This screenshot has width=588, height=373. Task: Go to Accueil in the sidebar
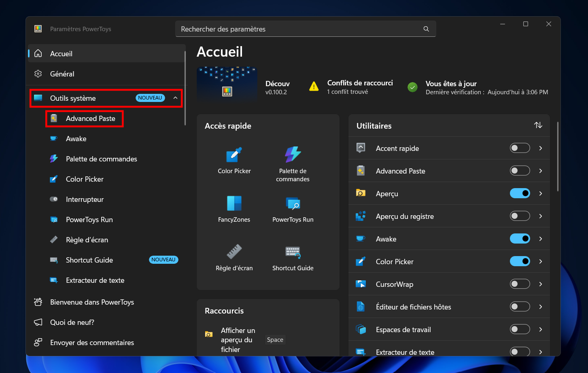[106, 53]
